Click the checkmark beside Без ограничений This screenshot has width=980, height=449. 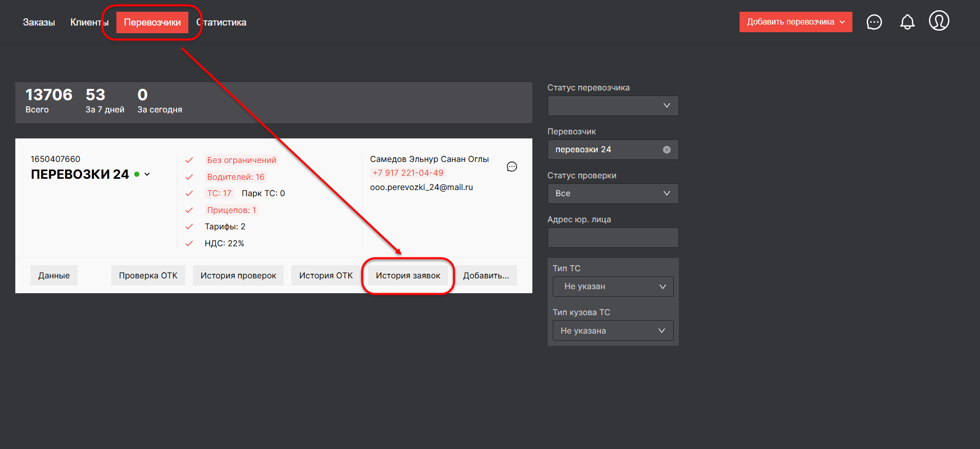click(x=189, y=160)
